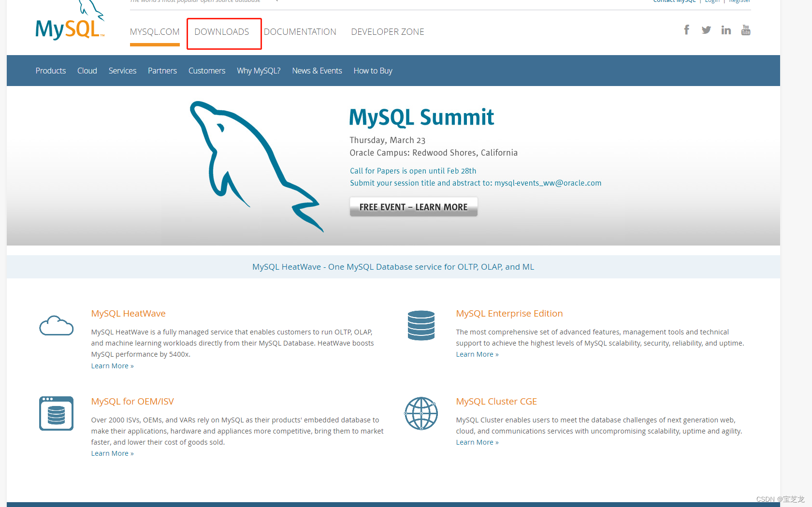This screenshot has width=812, height=507.
Task: Click the Twitter bird icon
Action: coord(706,29)
